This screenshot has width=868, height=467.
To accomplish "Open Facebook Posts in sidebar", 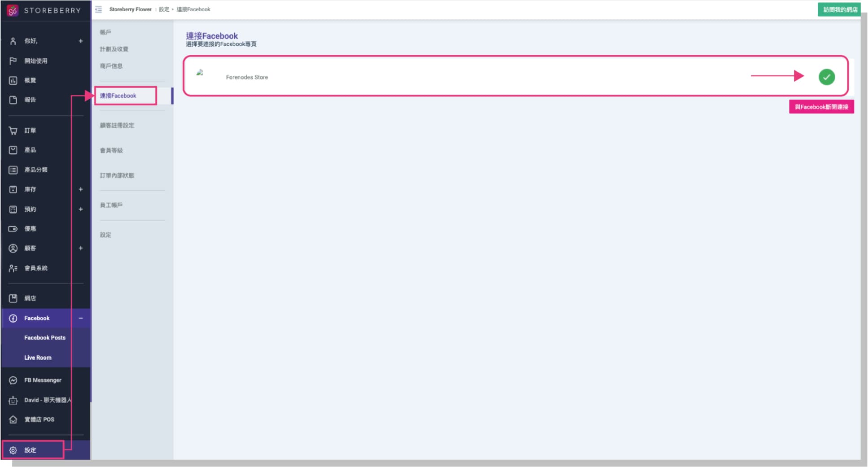I will [x=45, y=338].
